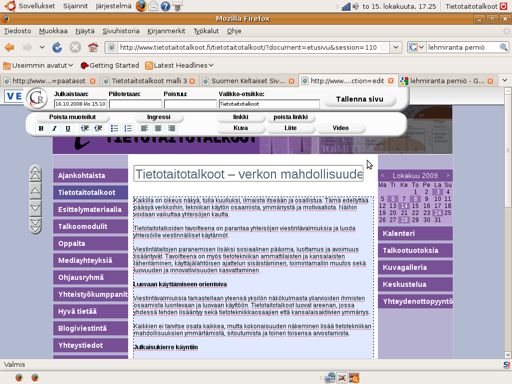Open the URL bar history dropdown
The height and width of the screenshot is (384, 512).
tap(396, 47)
